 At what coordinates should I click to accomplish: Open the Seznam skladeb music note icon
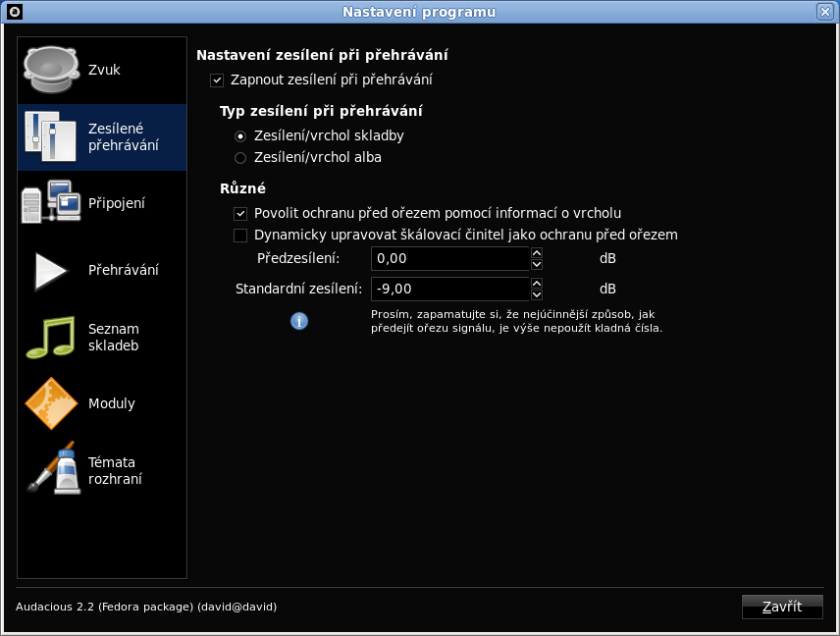point(51,337)
